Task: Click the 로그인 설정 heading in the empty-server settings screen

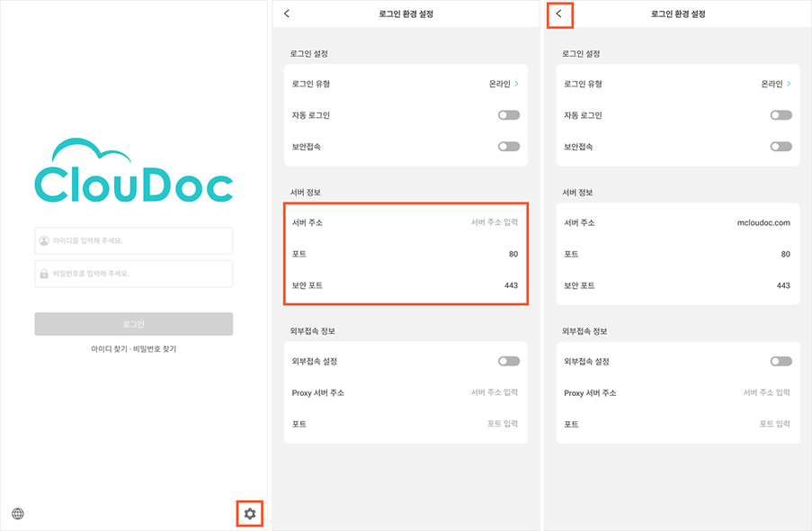Action: [x=309, y=53]
